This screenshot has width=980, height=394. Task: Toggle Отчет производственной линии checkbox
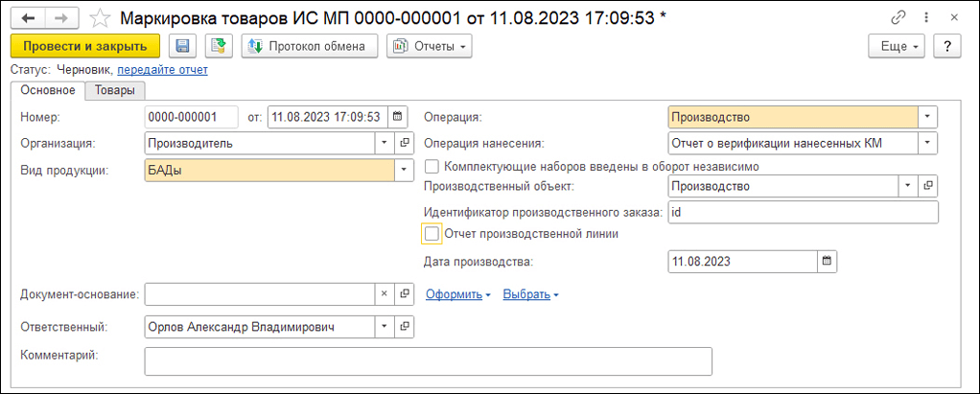pyautogui.click(x=432, y=233)
